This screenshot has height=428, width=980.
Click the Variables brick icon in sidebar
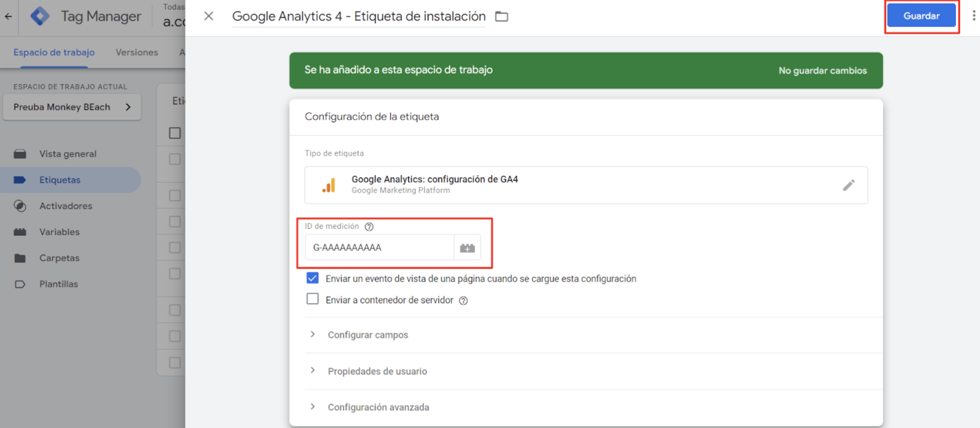(20, 232)
